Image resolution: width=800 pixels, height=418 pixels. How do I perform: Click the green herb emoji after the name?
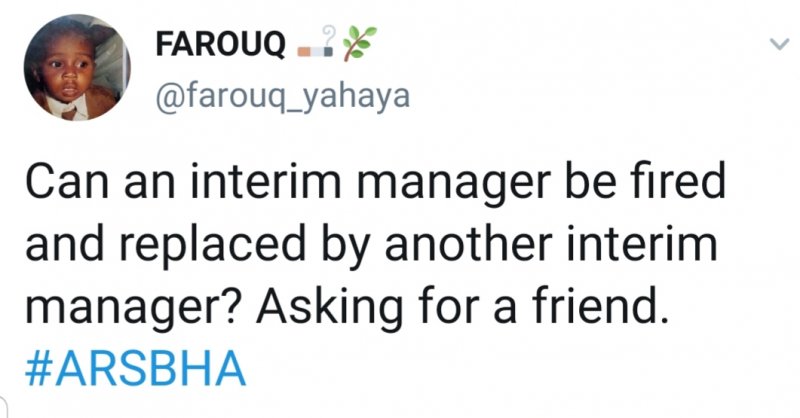357,44
